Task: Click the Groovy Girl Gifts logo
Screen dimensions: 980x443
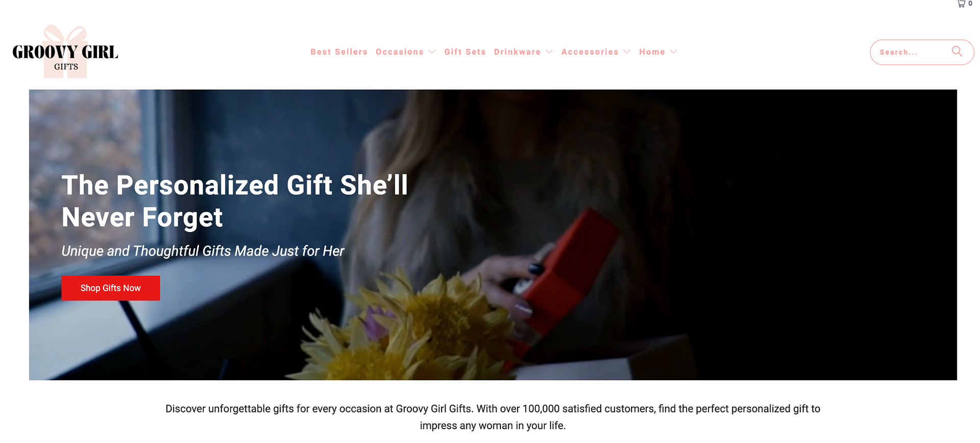Action: pos(65,52)
